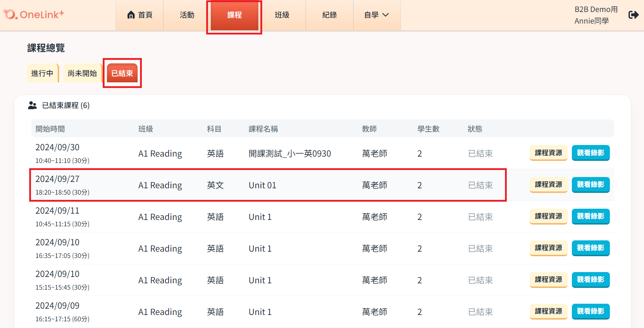This screenshot has height=328, width=644.
Task: Open the 活動 tab
Action: click(x=187, y=15)
